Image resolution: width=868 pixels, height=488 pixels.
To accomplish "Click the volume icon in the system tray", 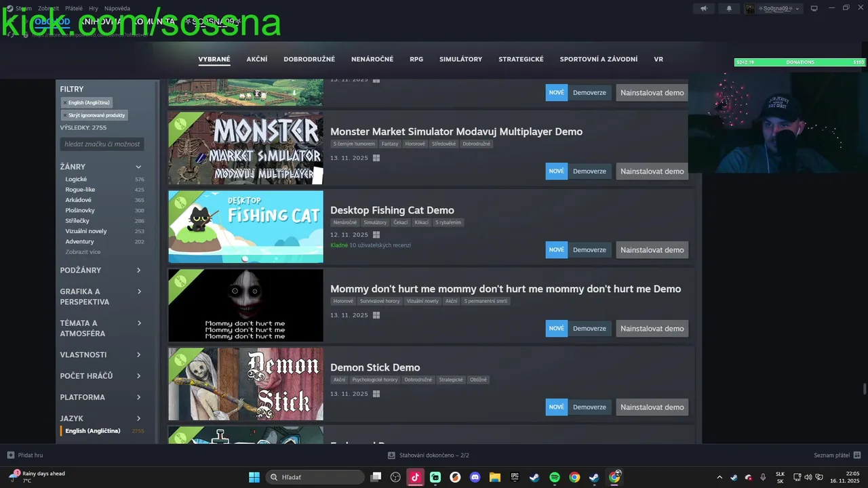I will (808, 477).
